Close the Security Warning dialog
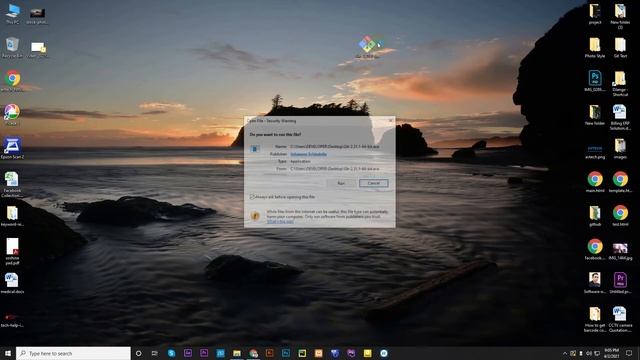Viewport: 640px width, 360px height. point(390,120)
